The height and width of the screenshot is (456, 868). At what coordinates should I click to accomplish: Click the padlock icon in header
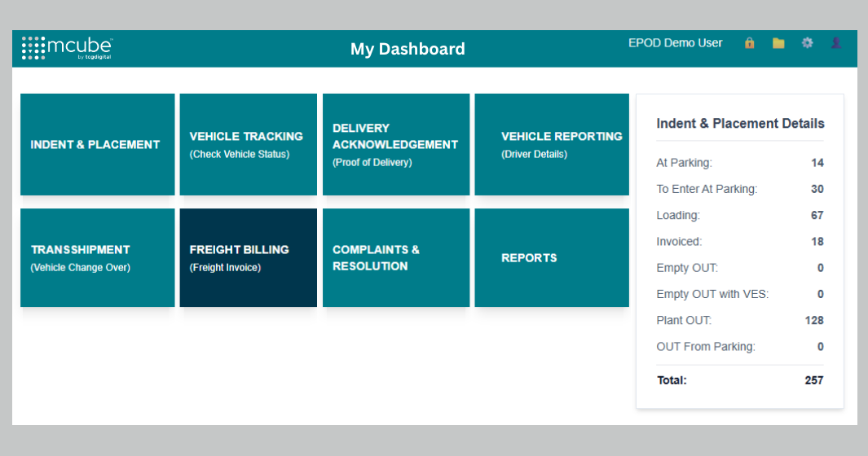(x=750, y=42)
